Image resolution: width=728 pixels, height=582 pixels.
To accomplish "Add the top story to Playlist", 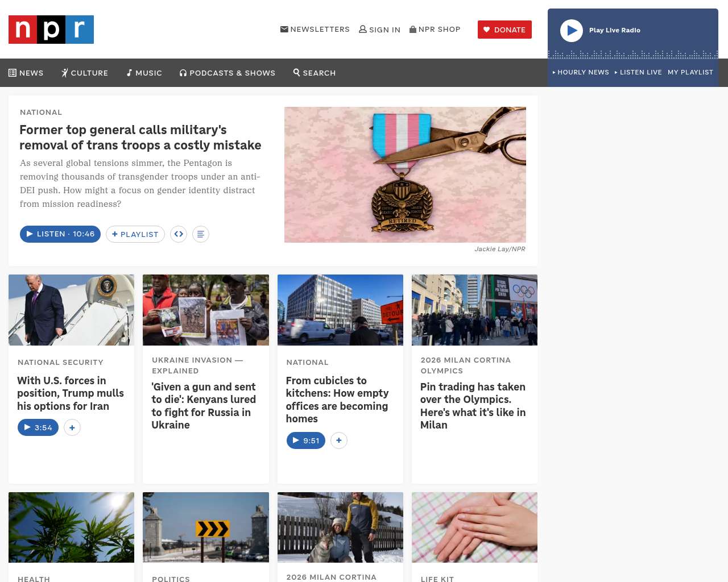I will point(135,234).
